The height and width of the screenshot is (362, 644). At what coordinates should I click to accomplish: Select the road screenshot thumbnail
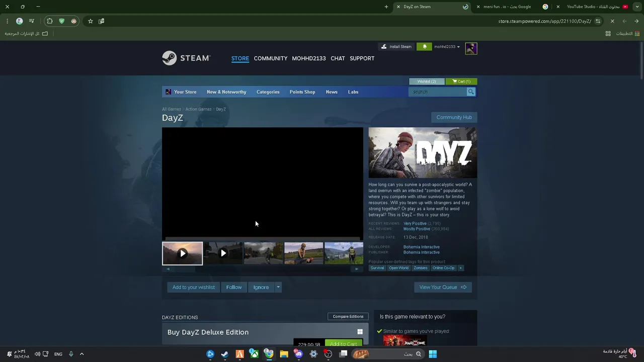pos(264,253)
